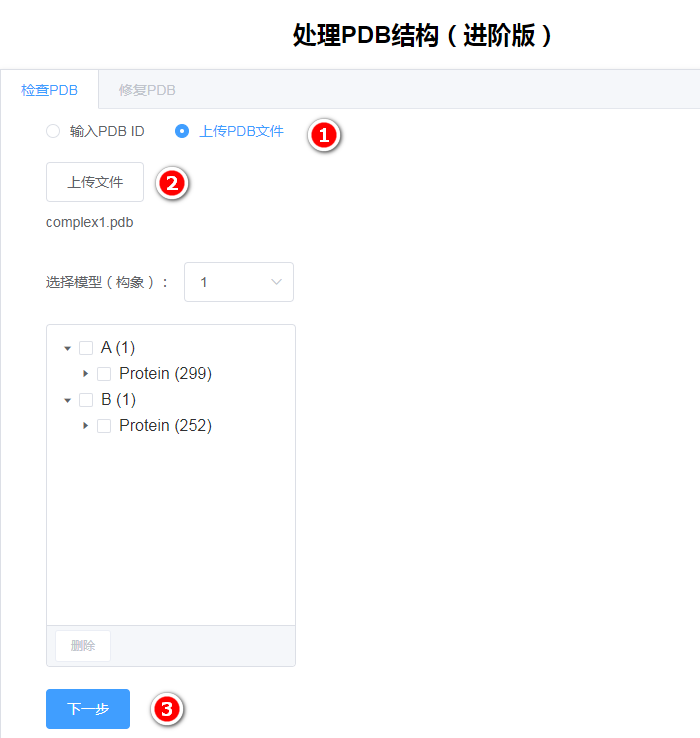Tick the checkbox for chain B (1)
The height and width of the screenshot is (738, 700).
[x=86, y=400]
